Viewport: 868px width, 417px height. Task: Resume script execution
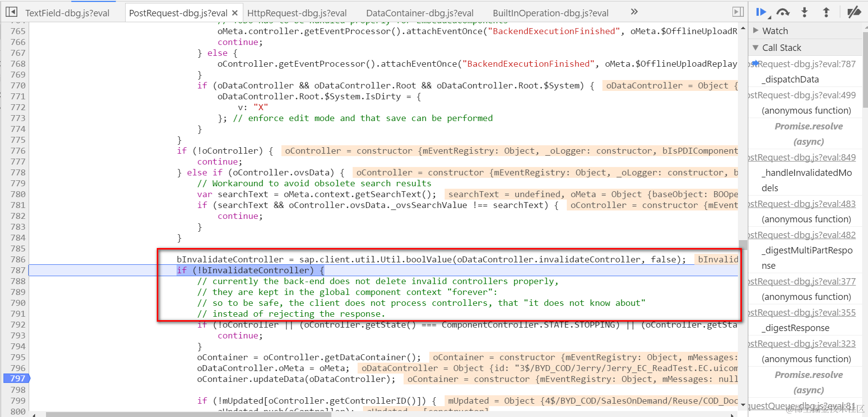(x=761, y=12)
